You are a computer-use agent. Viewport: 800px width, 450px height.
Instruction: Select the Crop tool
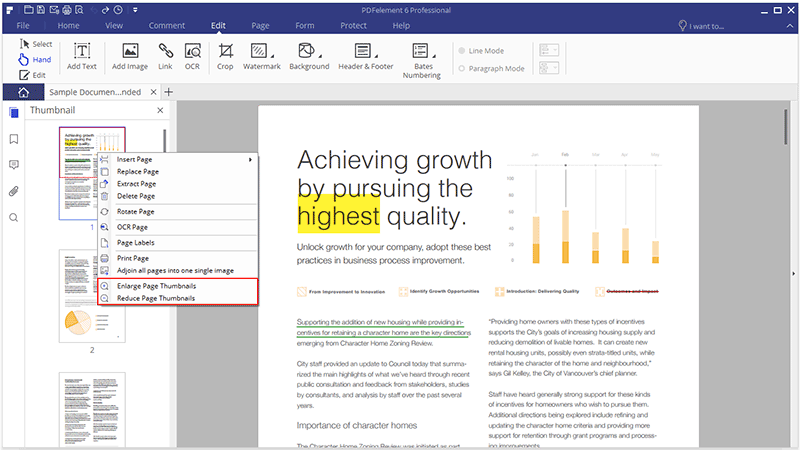tap(225, 57)
